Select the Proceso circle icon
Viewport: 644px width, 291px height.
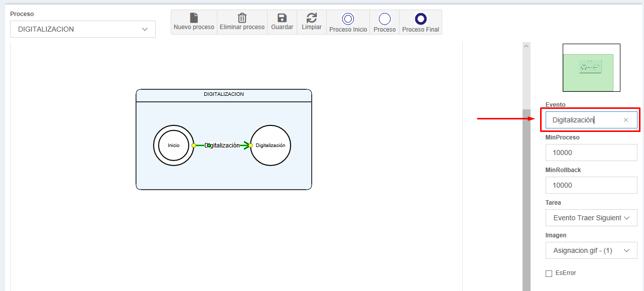(384, 19)
